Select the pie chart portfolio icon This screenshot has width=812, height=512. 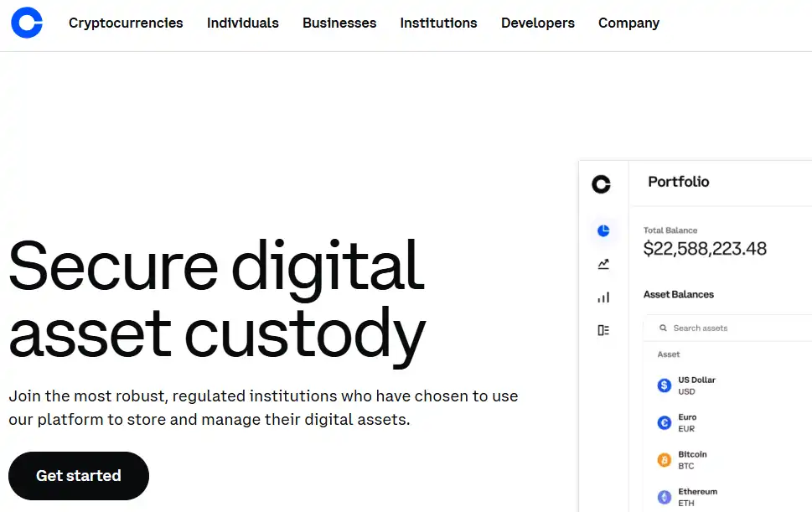[603, 231]
